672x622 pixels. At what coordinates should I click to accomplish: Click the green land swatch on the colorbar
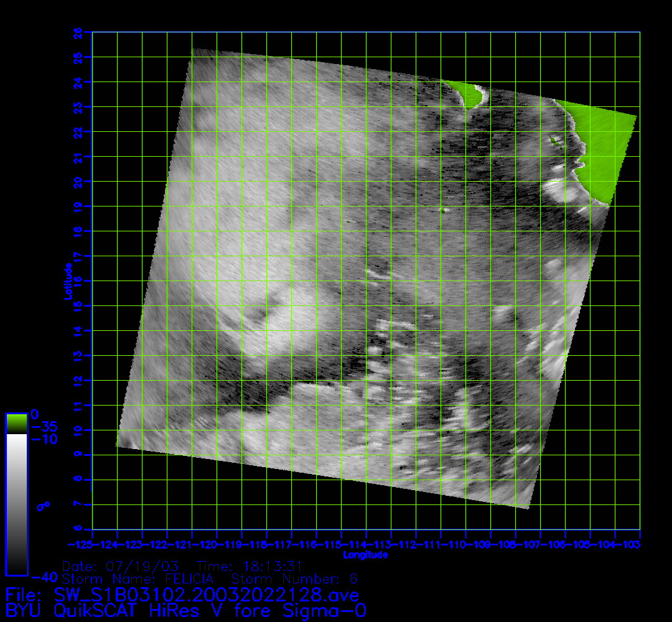[x=16, y=424]
